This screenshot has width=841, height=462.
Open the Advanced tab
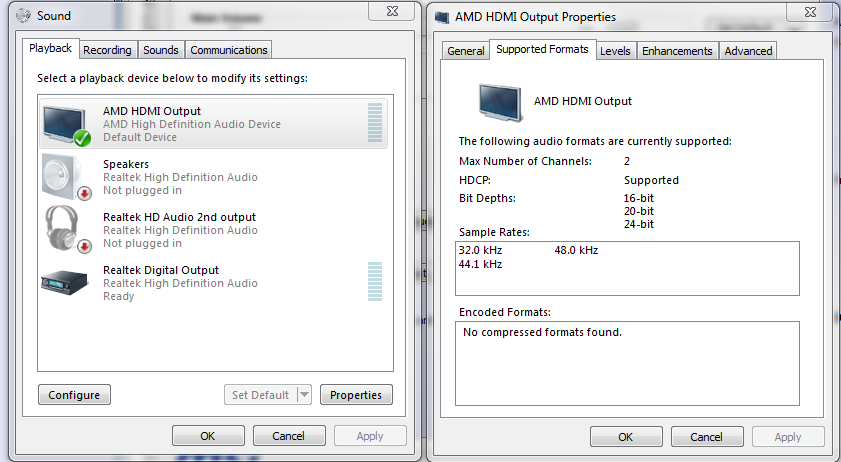point(748,51)
